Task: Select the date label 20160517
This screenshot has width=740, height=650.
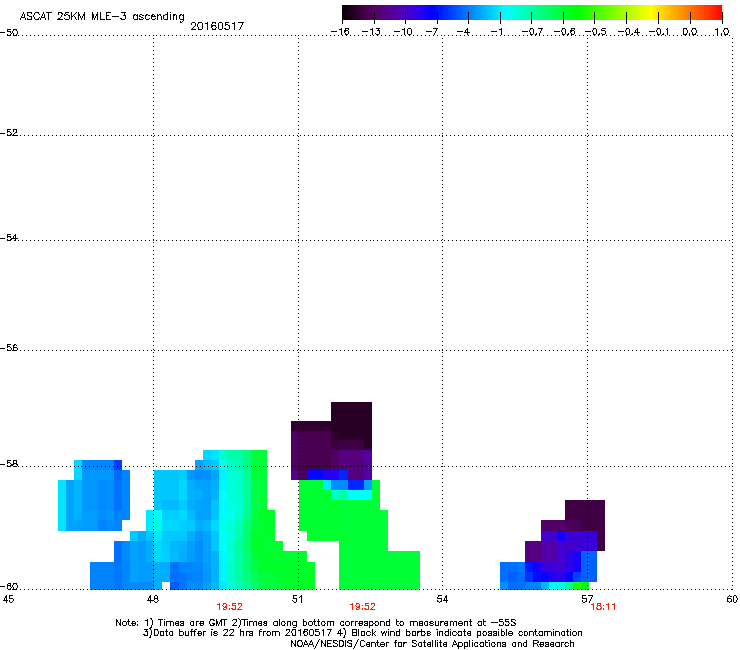Action: [217, 26]
